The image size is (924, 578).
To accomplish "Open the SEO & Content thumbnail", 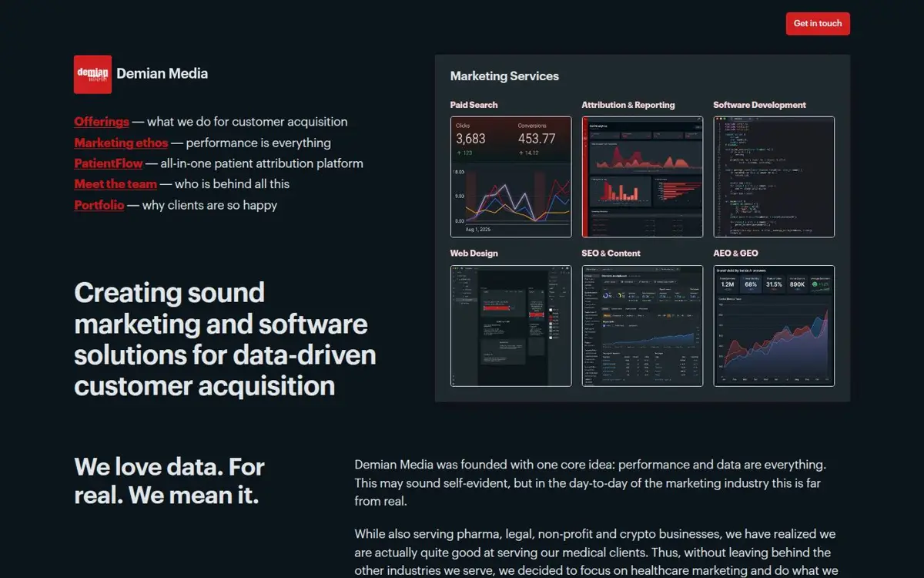I will point(642,325).
